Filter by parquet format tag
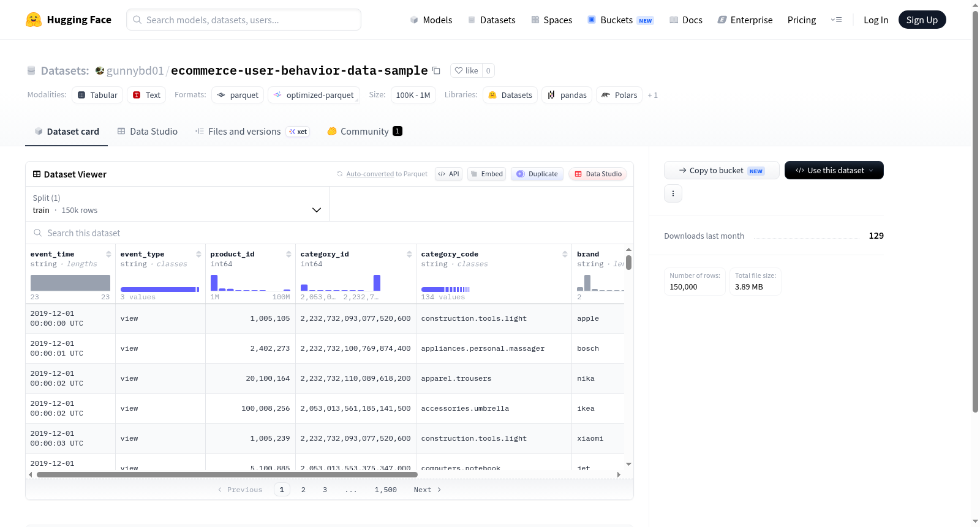This screenshot has width=980, height=527. [238, 95]
